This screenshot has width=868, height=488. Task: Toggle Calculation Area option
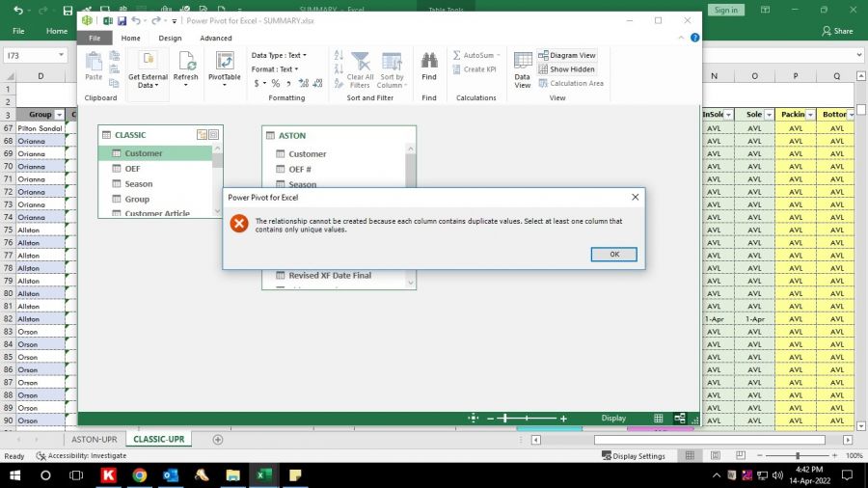[x=571, y=83]
